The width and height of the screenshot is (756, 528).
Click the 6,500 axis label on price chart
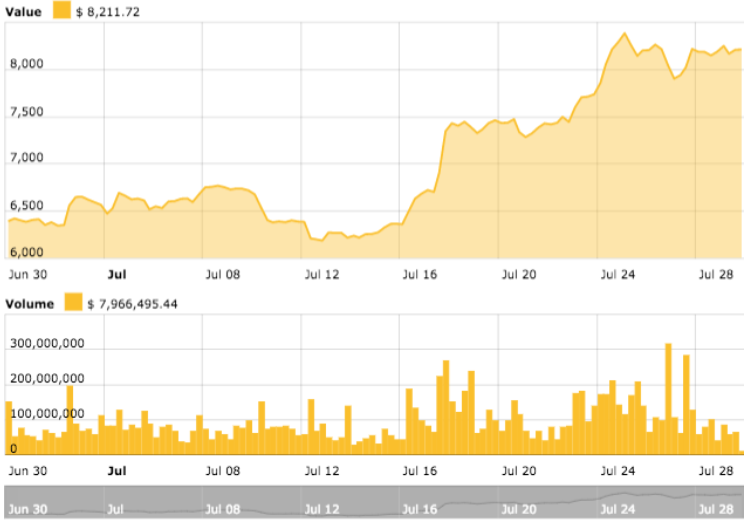(27, 206)
